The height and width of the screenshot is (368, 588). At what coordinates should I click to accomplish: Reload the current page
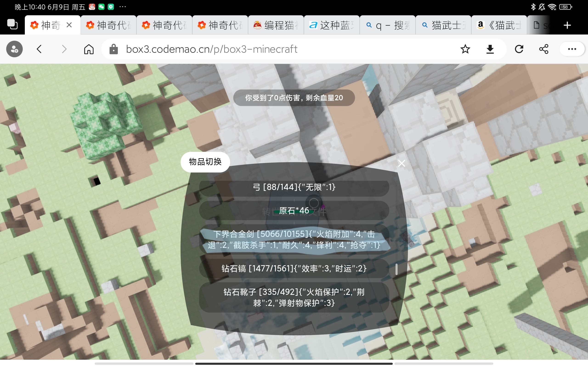click(519, 49)
